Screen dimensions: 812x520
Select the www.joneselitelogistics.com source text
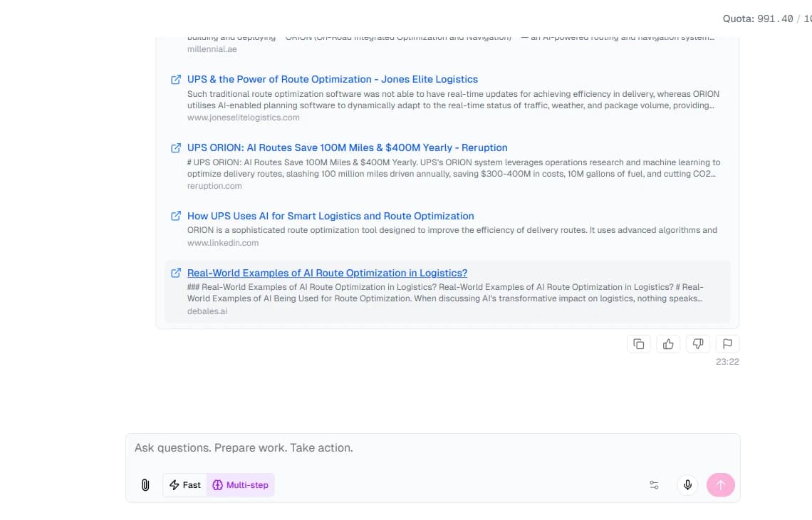[x=244, y=118]
